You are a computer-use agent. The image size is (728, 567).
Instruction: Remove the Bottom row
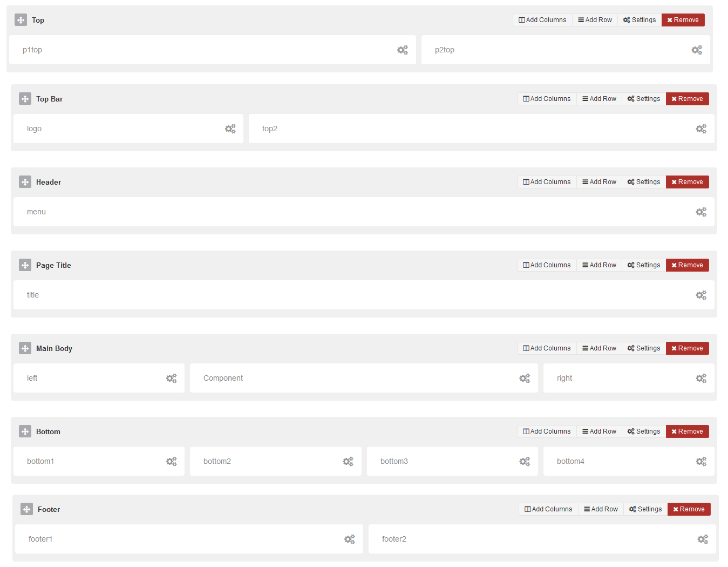click(x=687, y=431)
